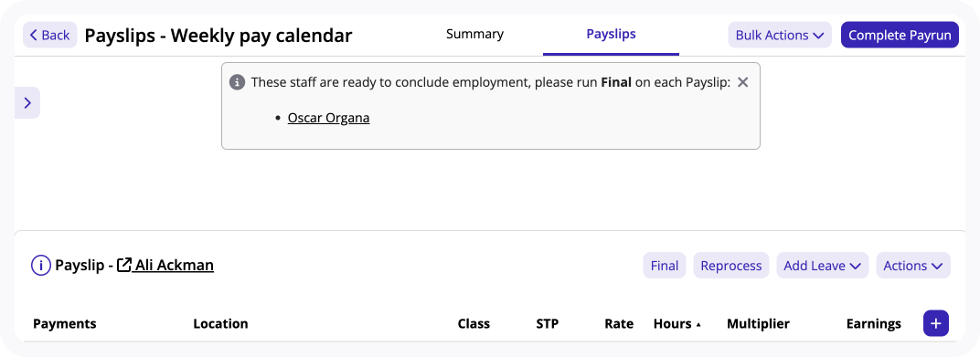This screenshot has height=357, width=980.
Task: Click the external link icon before Ali Ackman
Action: point(124,266)
